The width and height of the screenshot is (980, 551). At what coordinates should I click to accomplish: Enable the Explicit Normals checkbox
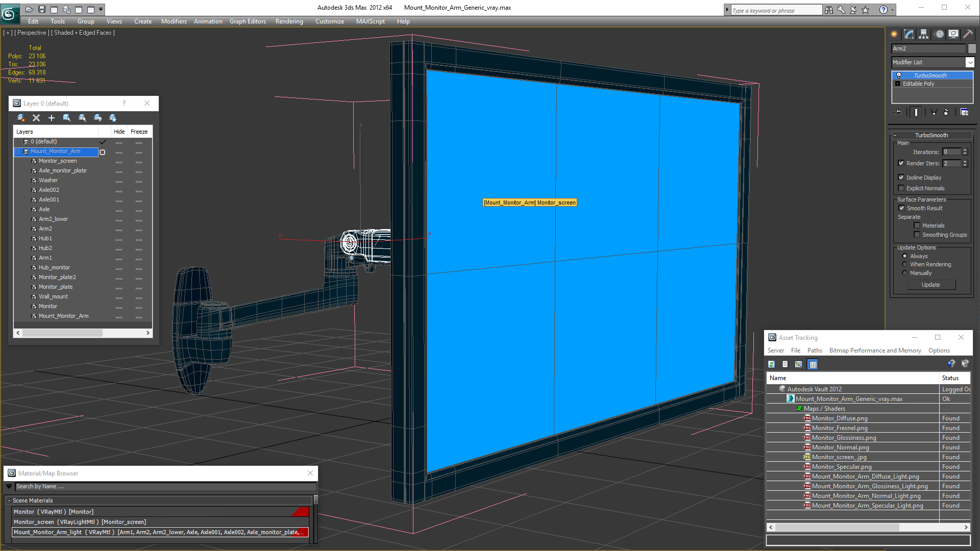[901, 188]
